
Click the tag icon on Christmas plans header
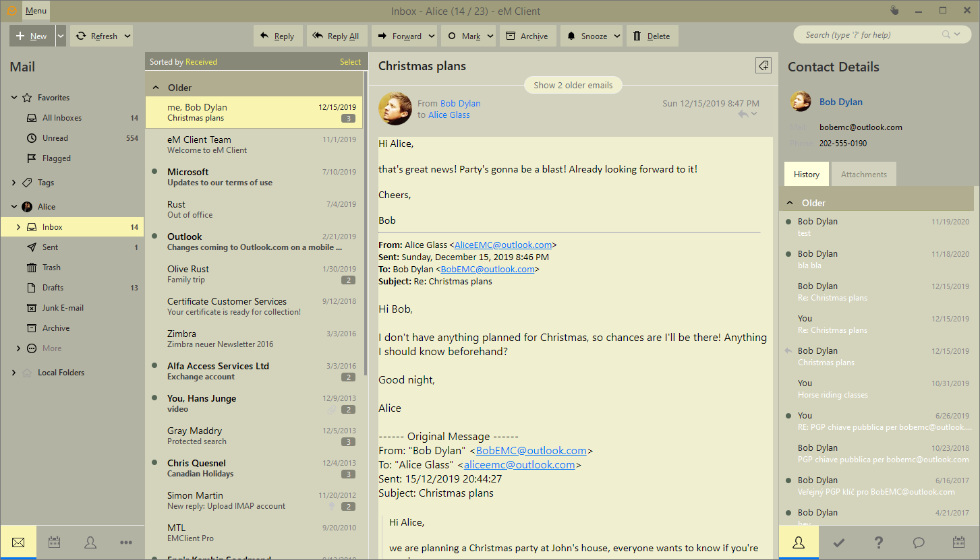click(763, 65)
